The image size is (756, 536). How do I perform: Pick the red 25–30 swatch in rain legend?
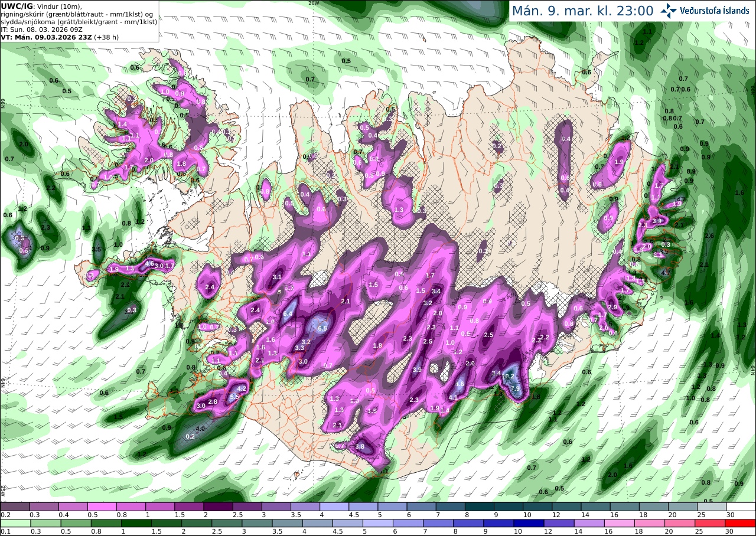(x=711, y=523)
